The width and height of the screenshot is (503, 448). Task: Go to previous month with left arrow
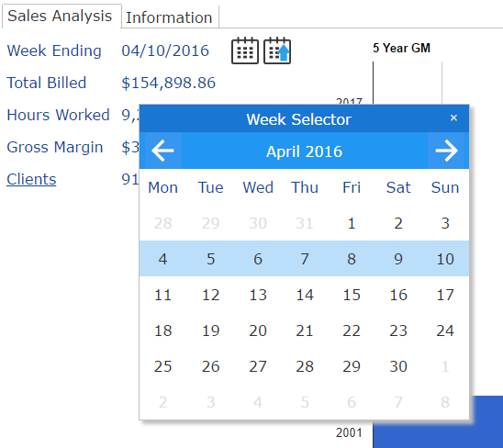pyautogui.click(x=163, y=151)
